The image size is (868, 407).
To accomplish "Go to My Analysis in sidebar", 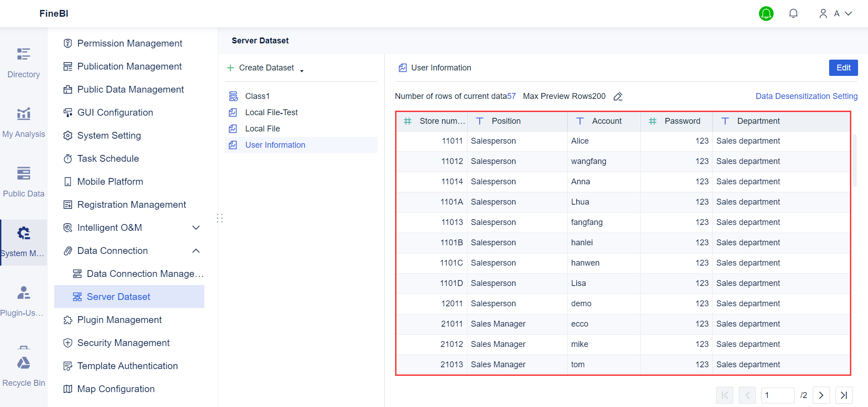I will 24,122.
